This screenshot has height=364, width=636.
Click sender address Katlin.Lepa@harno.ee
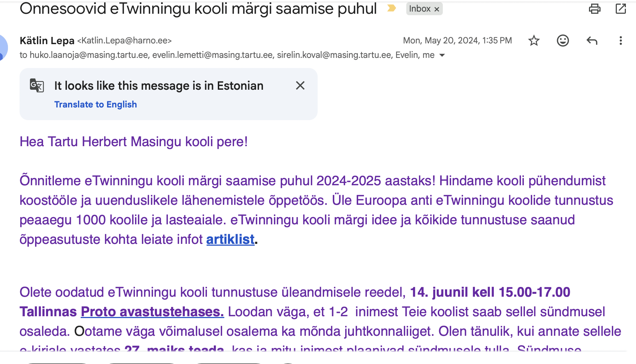click(x=124, y=41)
